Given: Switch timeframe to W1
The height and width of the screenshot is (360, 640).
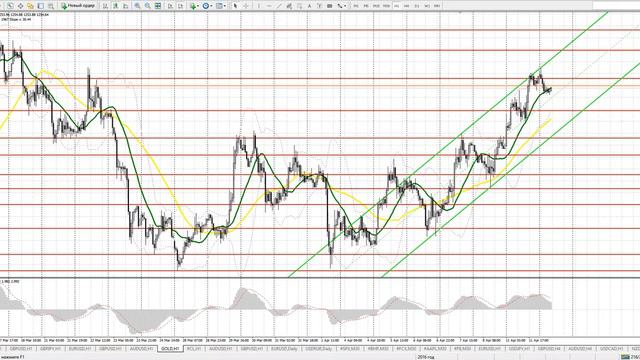Looking at the screenshot, I should coord(427,6).
